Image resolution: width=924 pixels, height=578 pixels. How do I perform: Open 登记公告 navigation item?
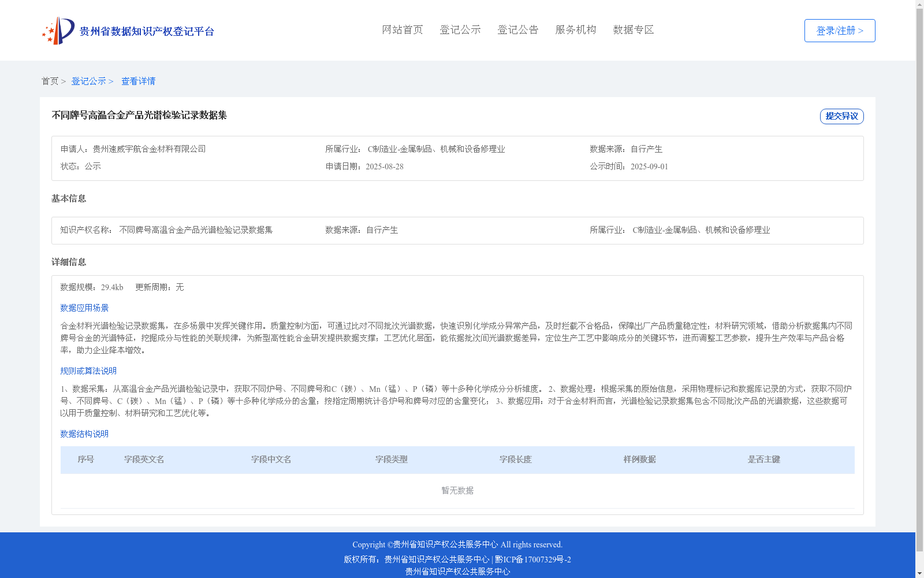pyautogui.click(x=518, y=29)
